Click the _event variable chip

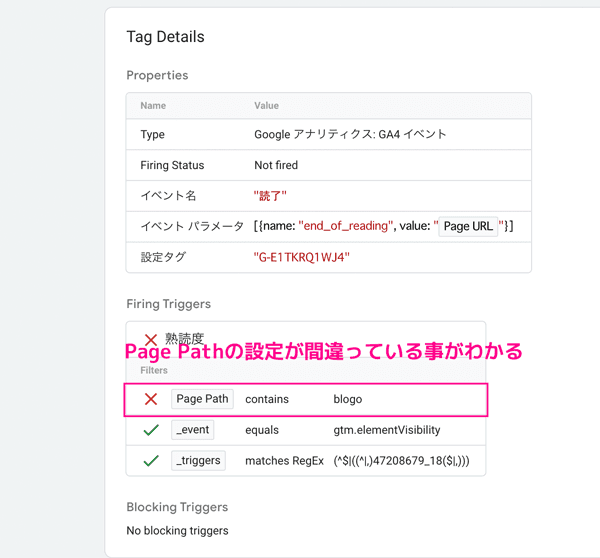pyautogui.click(x=192, y=430)
